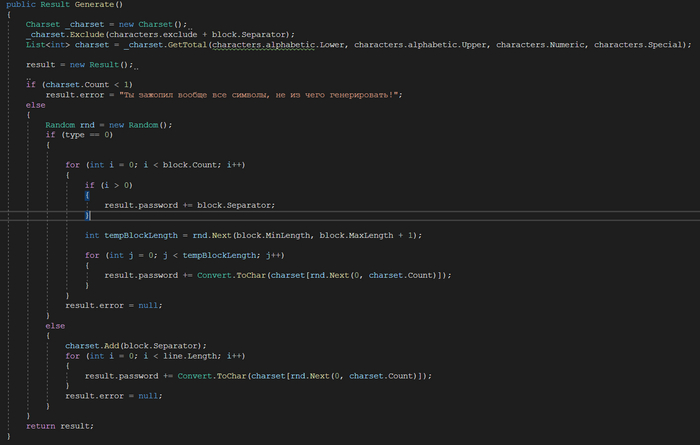
Task: Click the charset.Add(block.Separator) statement
Action: (x=136, y=346)
